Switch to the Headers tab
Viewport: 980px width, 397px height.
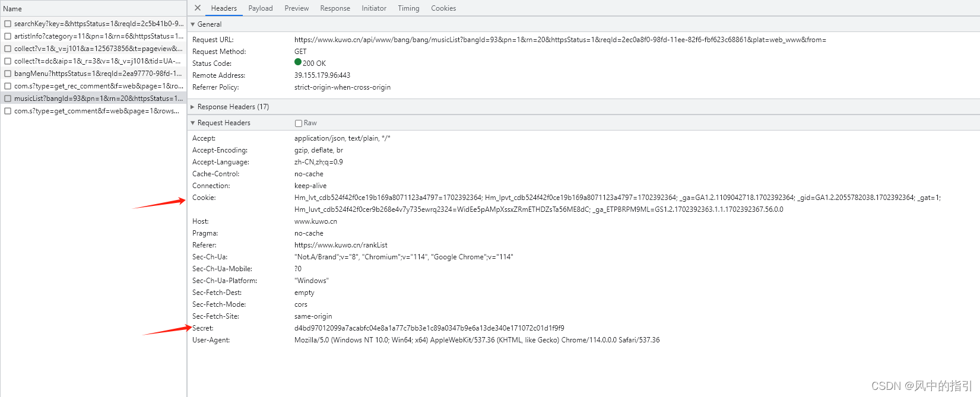pyautogui.click(x=224, y=8)
